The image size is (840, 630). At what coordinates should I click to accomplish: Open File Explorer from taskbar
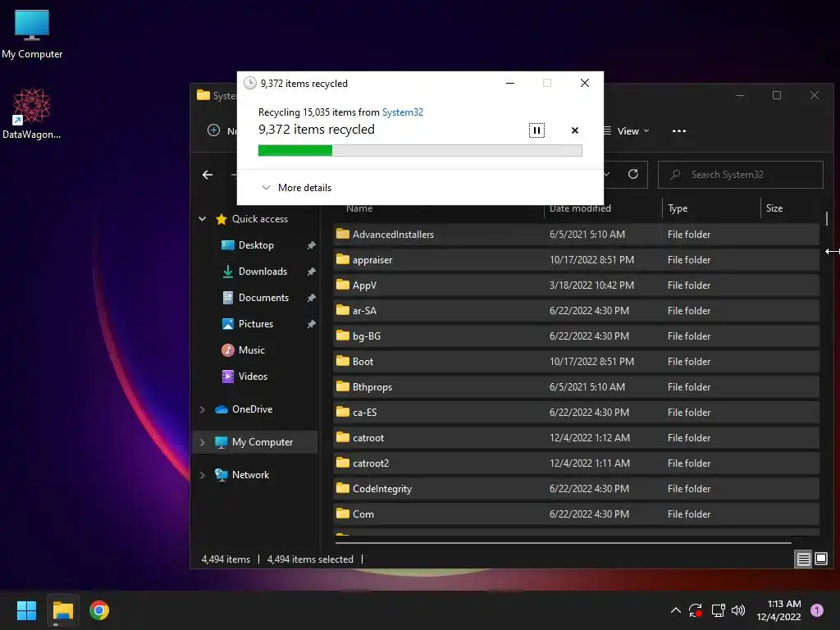tap(62, 610)
